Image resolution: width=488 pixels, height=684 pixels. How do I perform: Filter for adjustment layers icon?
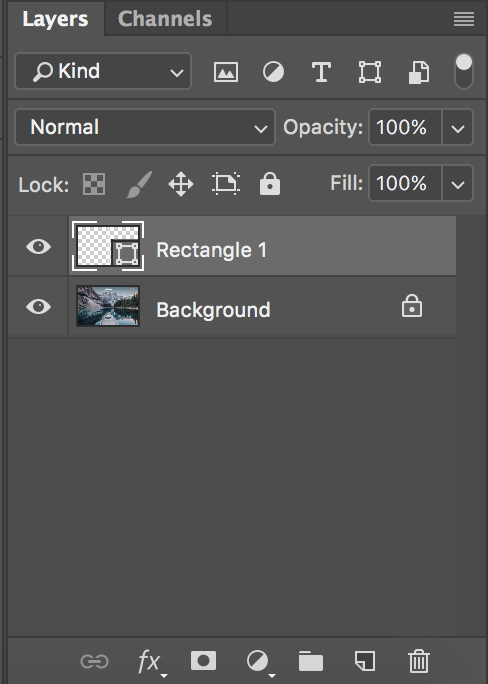click(x=273, y=72)
